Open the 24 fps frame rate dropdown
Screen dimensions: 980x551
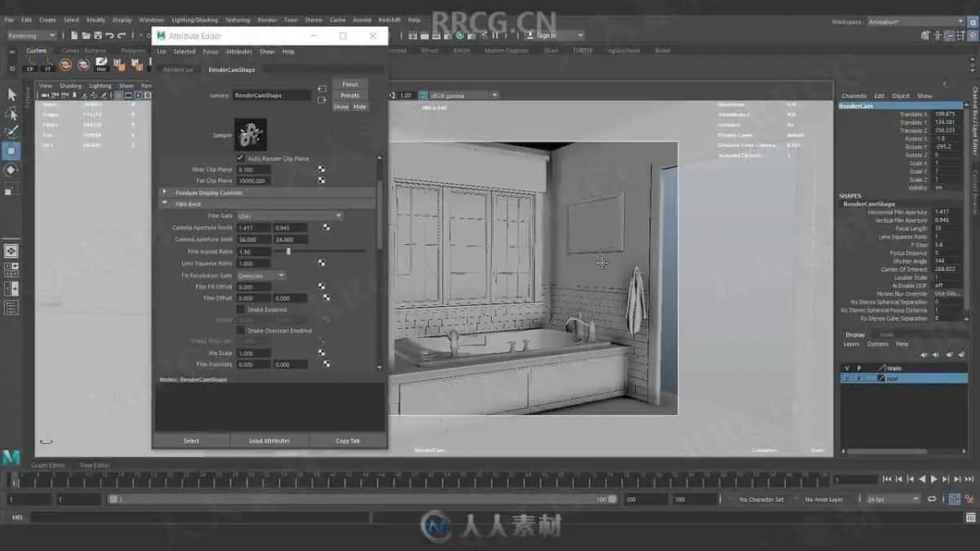click(x=893, y=499)
